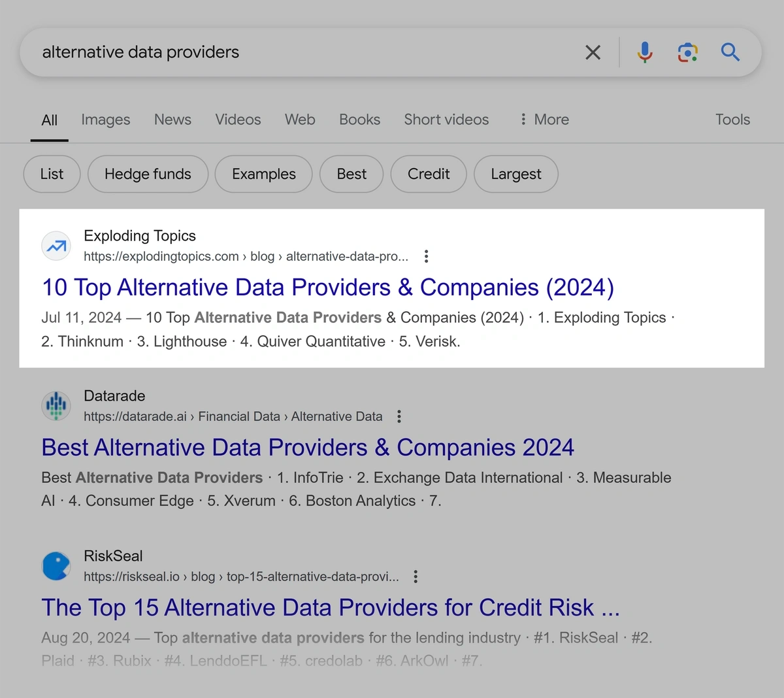This screenshot has width=784, height=698.
Task: Apply the Credit filter chip
Action: [x=429, y=174]
